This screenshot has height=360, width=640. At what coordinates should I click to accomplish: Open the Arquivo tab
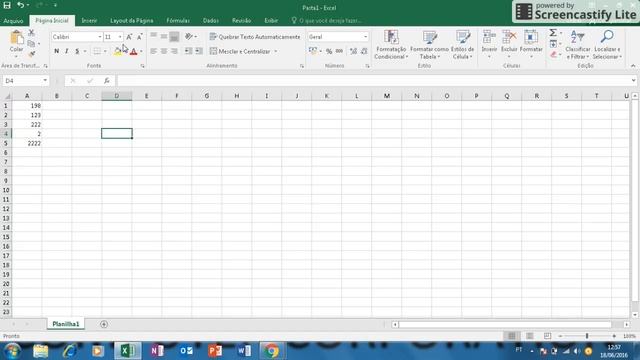click(x=13, y=20)
